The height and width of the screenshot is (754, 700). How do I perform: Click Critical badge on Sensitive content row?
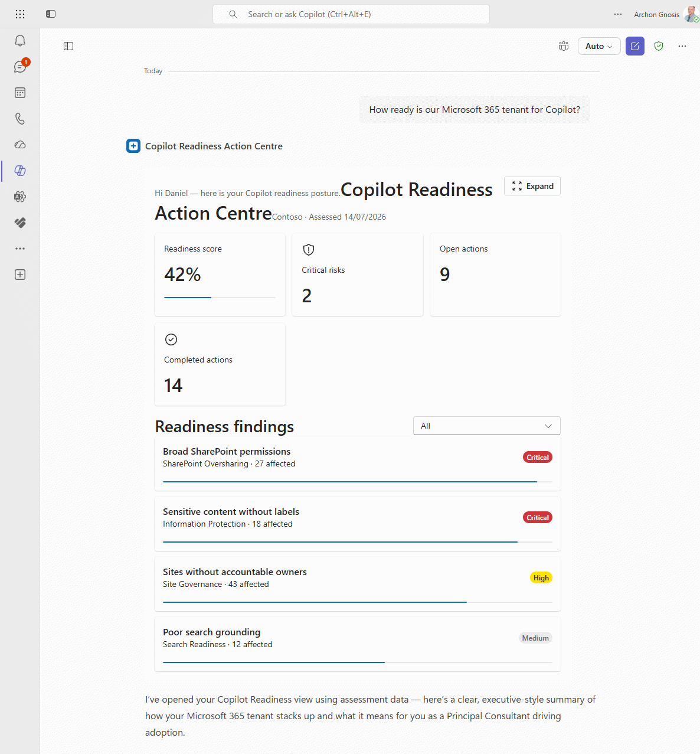click(x=538, y=518)
